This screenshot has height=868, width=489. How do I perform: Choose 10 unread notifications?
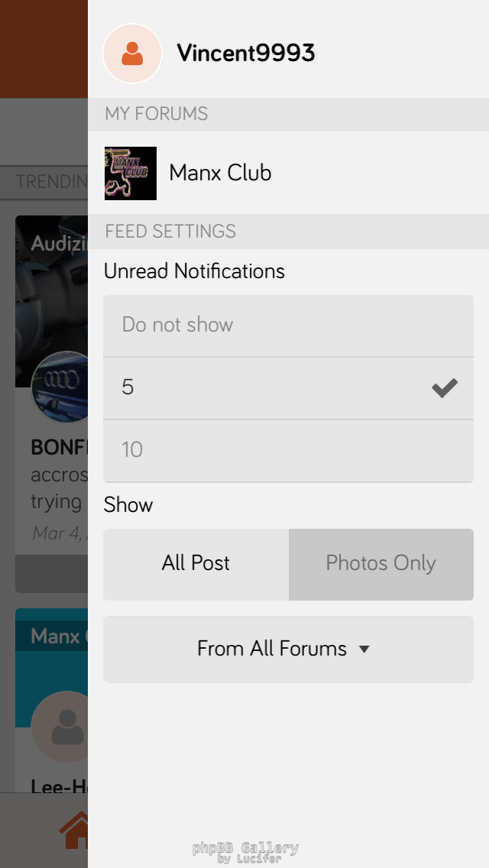click(x=288, y=450)
